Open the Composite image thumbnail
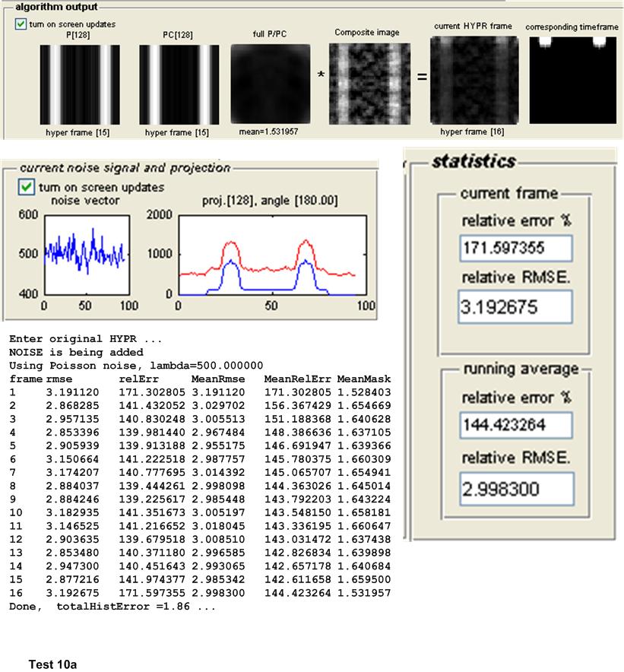Screen dimensions: 624x672 369,83
